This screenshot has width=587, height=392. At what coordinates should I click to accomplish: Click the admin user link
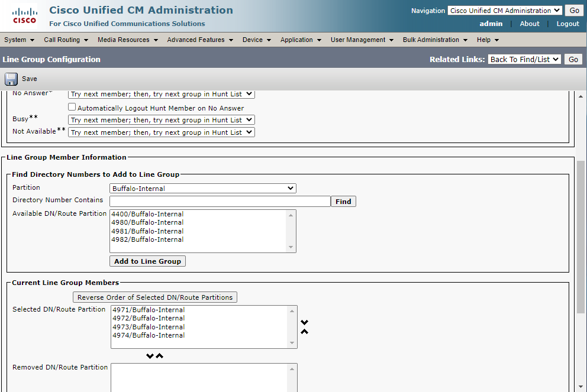coord(491,24)
